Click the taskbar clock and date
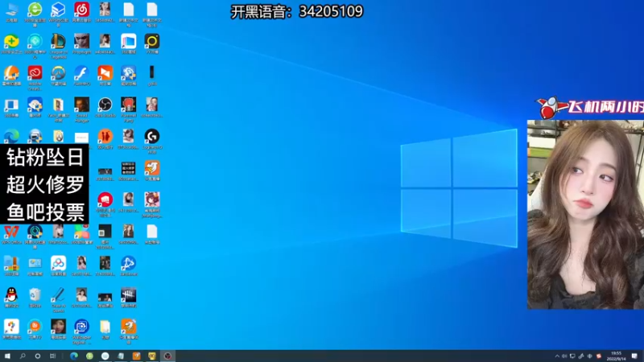The image size is (644, 362). (x=616, y=356)
